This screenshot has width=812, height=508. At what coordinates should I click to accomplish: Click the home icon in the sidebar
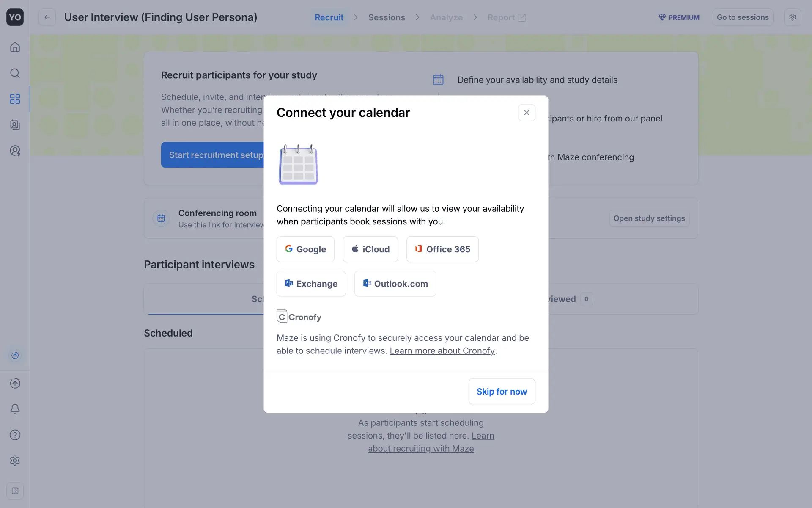15,47
